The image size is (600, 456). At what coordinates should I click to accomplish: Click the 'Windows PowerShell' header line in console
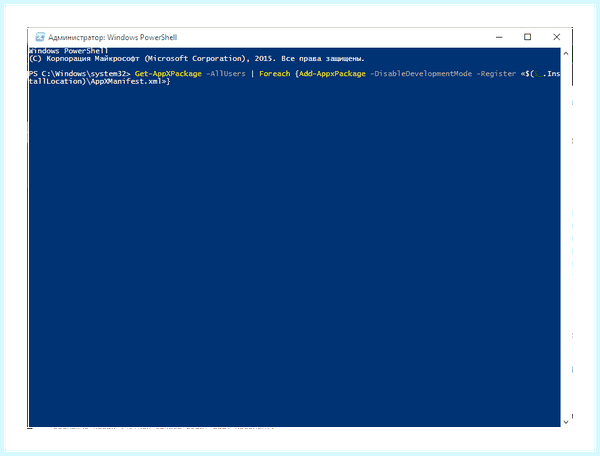click(x=68, y=51)
